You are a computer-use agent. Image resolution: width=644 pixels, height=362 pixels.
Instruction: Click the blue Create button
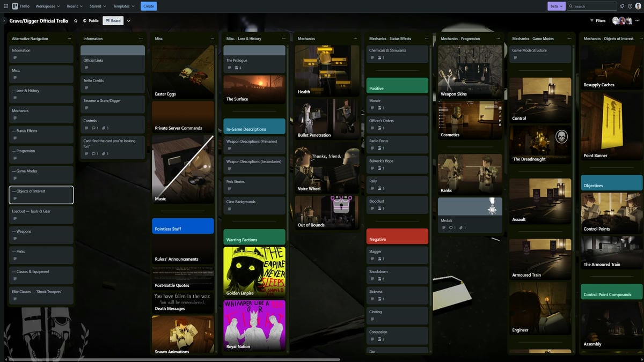tap(149, 6)
